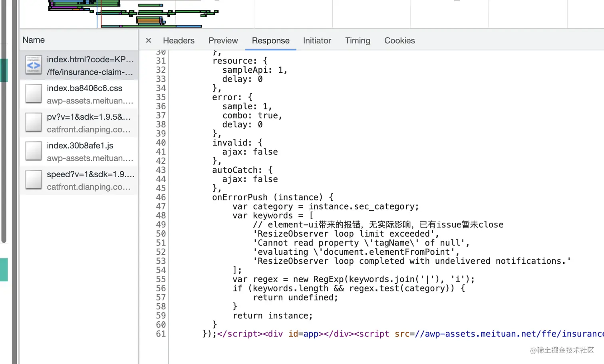Screen dimensions: 604x364
Task: Click the 'error: {' code line
Action: [232, 97]
